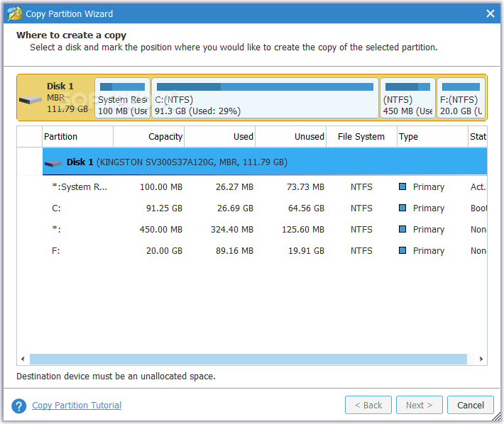Screen dimensions: 504x424
Task: Select F:(NTFS) 20.0 GB partition block
Action: click(x=461, y=98)
